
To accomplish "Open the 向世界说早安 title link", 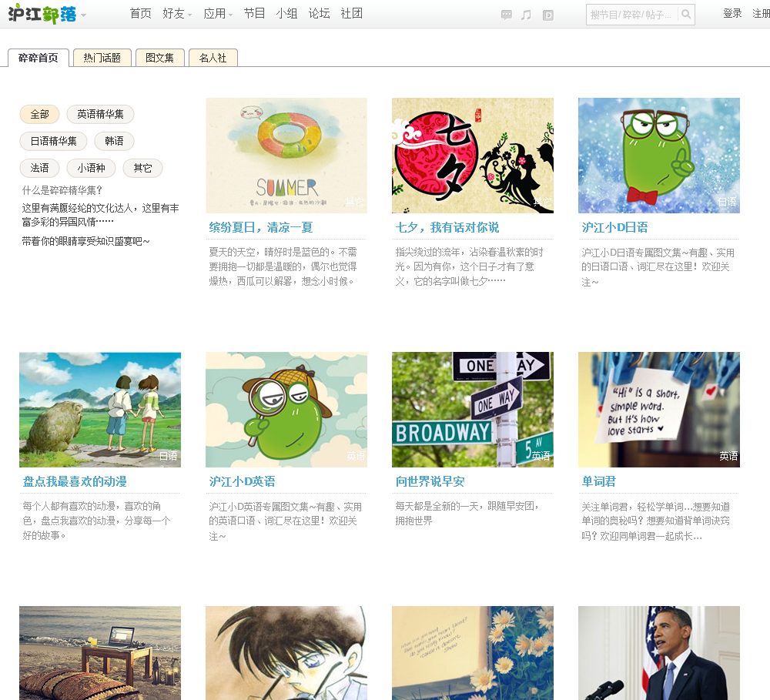I will (x=430, y=481).
